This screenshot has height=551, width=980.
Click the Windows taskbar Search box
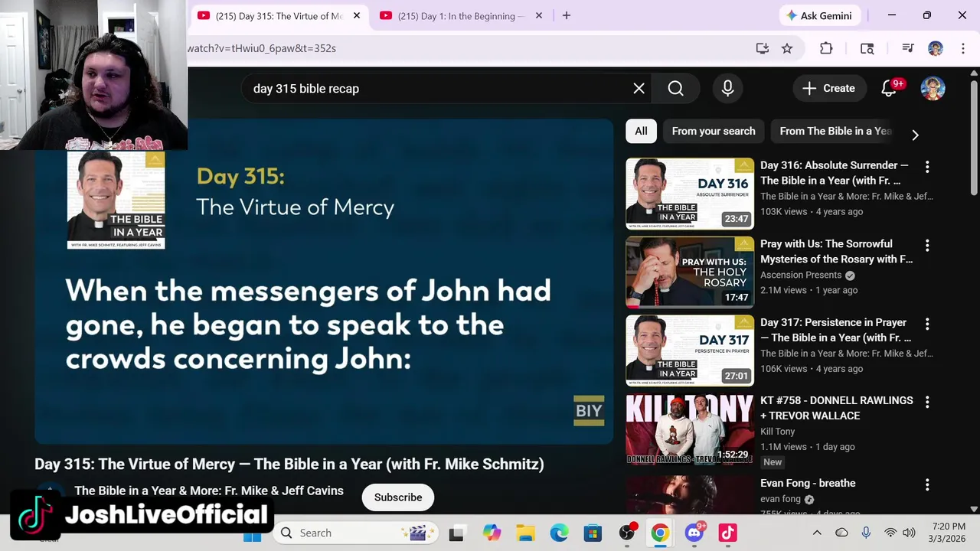tap(356, 533)
